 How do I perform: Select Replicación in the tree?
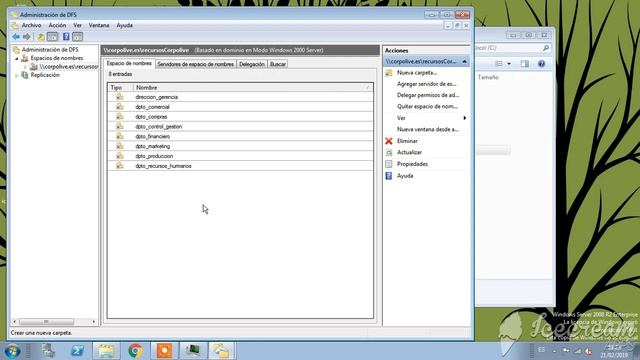[x=45, y=75]
